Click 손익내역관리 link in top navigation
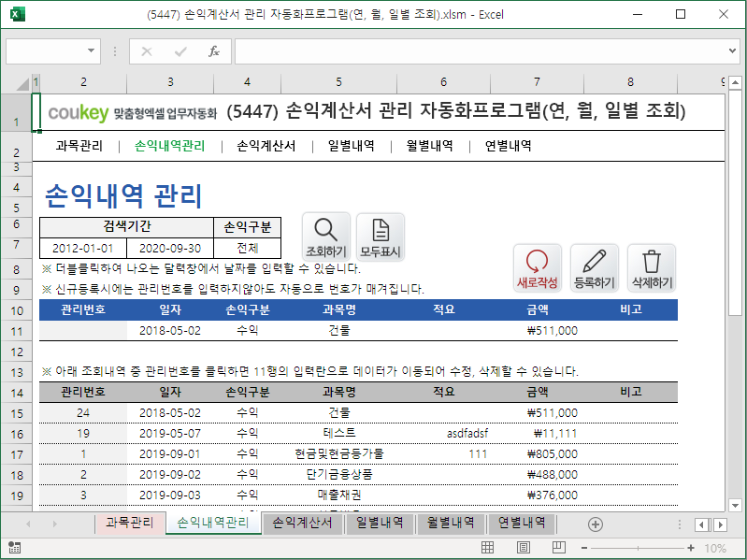This screenshot has width=747, height=560. (170, 146)
